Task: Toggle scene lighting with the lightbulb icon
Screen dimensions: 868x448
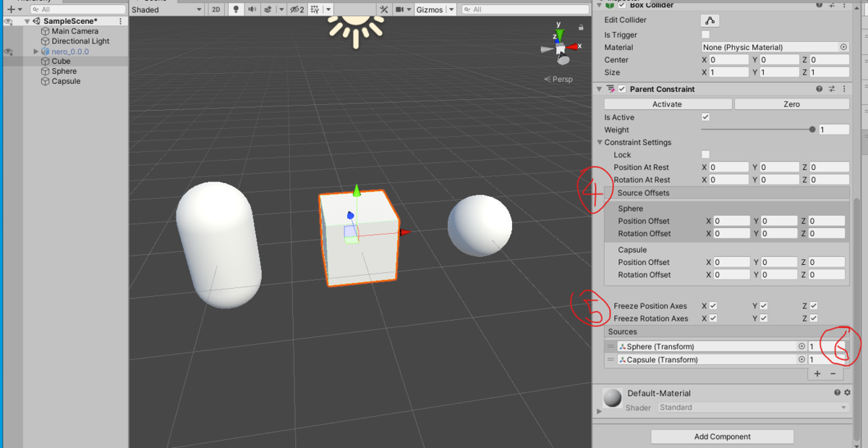Action: tap(235, 9)
